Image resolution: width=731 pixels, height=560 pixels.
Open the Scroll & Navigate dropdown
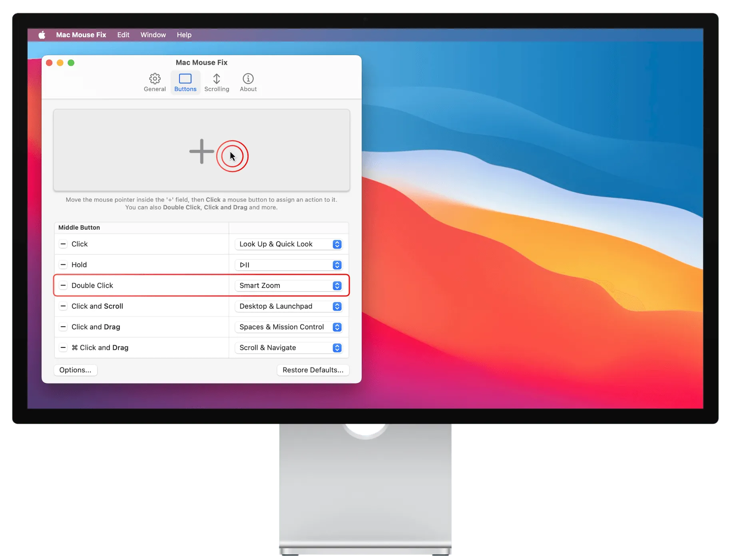pos(289,348)
